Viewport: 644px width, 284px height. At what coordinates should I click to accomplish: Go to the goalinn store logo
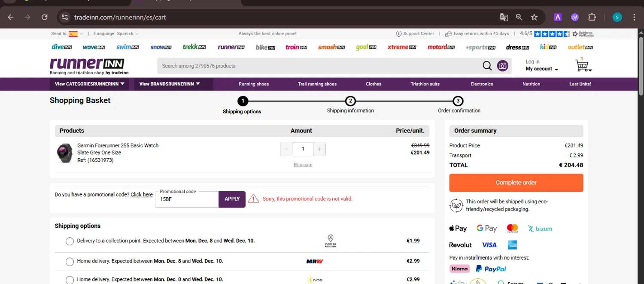point(366,47)
